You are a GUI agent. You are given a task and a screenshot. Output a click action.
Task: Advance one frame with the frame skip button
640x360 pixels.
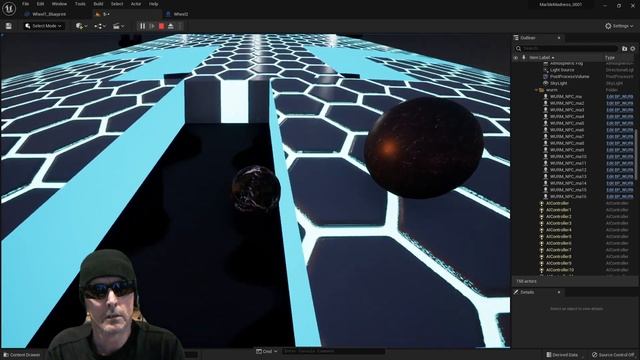click(x=152, y=26)
